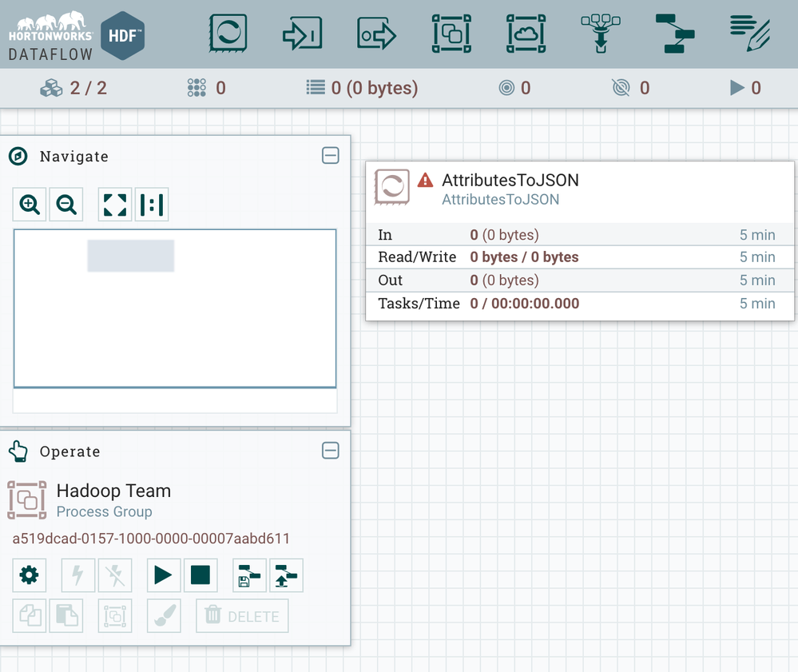Image resolution: width=798 pixels, height=672 pixels.
Task: Select the Input Port toolbar icon
Action: (x=302, y=34)
